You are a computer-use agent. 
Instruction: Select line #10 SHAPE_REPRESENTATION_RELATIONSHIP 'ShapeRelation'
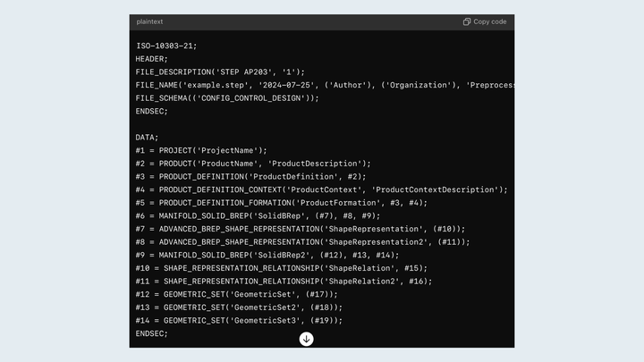(x=294, y=268)
